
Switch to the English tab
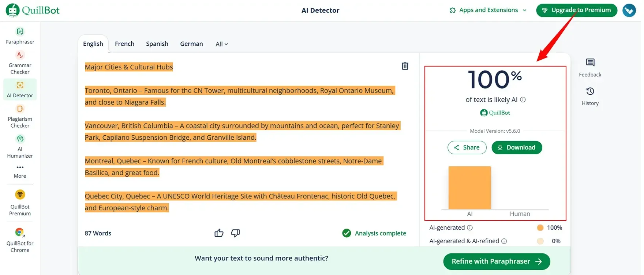[93, 44]
